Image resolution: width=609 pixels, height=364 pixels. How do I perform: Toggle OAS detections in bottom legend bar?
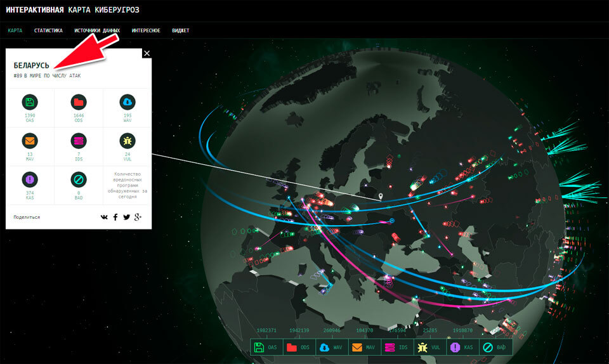pyautogui.click(x=266, y=348)
